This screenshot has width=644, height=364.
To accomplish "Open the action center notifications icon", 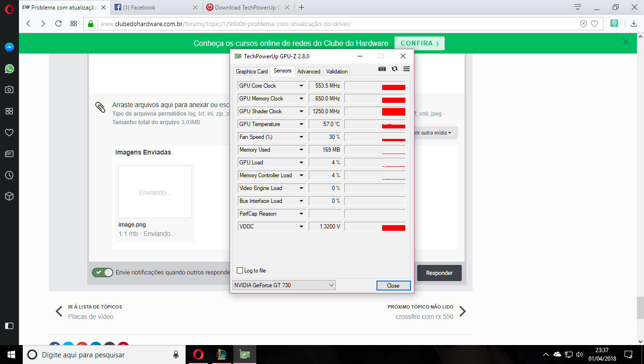I will pyautogui.click(x=628, y=355).
